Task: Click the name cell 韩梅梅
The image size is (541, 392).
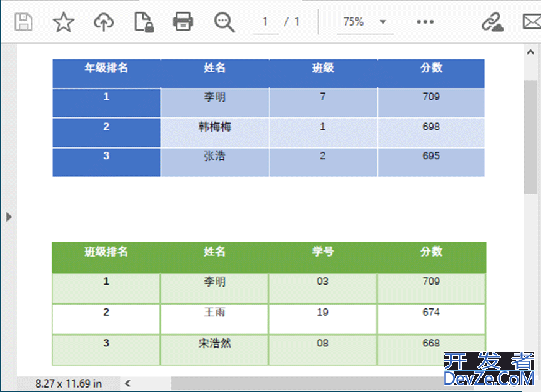Action: 215,133
